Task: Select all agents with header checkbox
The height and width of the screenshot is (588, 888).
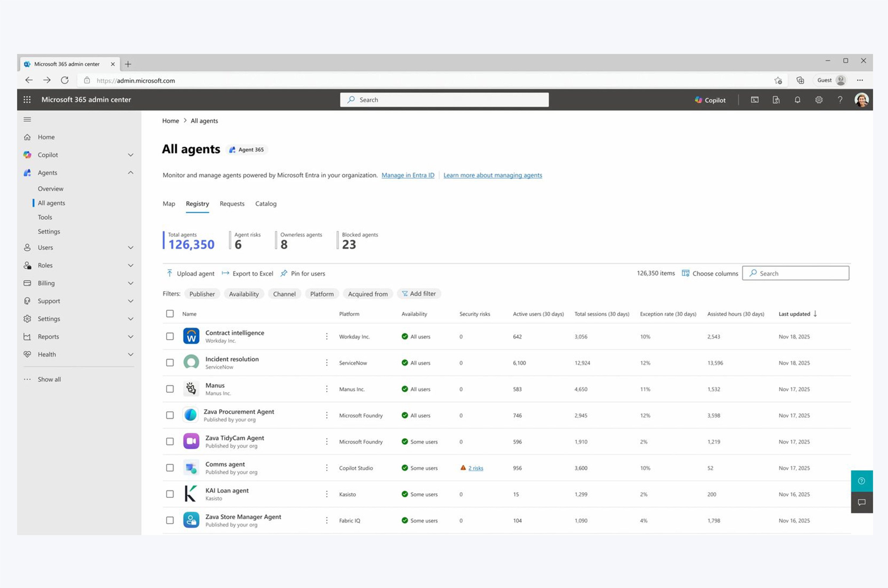Action: [170, 314]
